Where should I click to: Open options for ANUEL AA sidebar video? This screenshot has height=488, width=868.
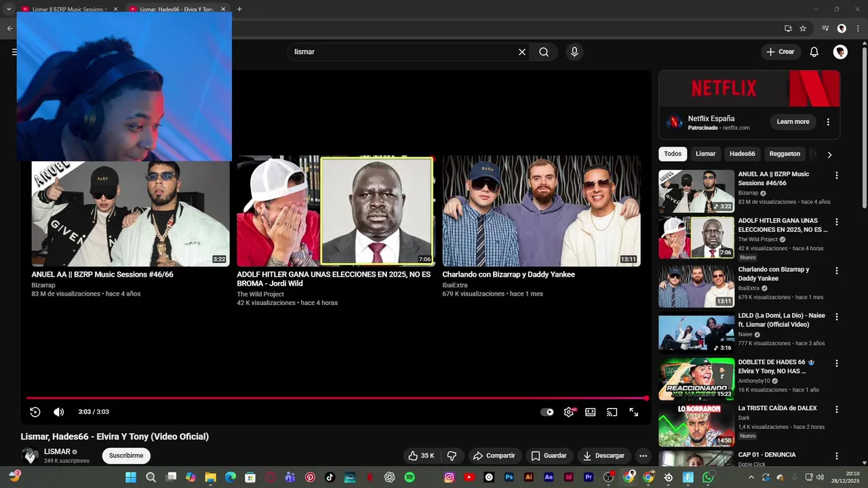[x=836, y=176]
